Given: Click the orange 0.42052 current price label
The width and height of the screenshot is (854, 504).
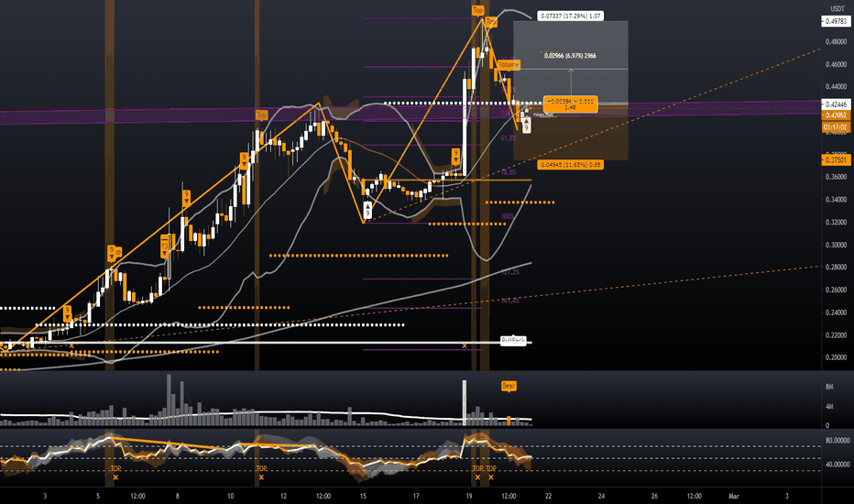Looking at the screenshot, I should [836, 115].
